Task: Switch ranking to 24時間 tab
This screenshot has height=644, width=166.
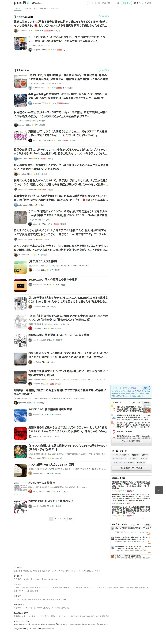Action: (146, 403)
